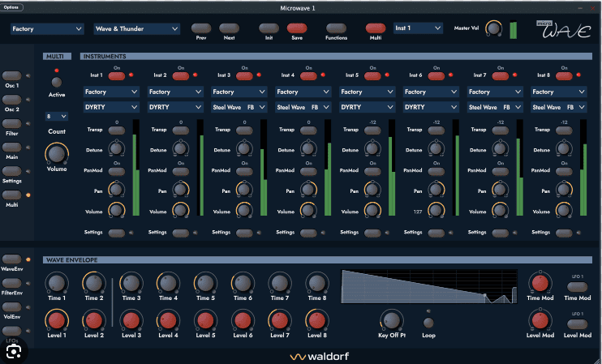
Task: Click the Multi mode button in top bar
Action: click(x=376, y=28)
